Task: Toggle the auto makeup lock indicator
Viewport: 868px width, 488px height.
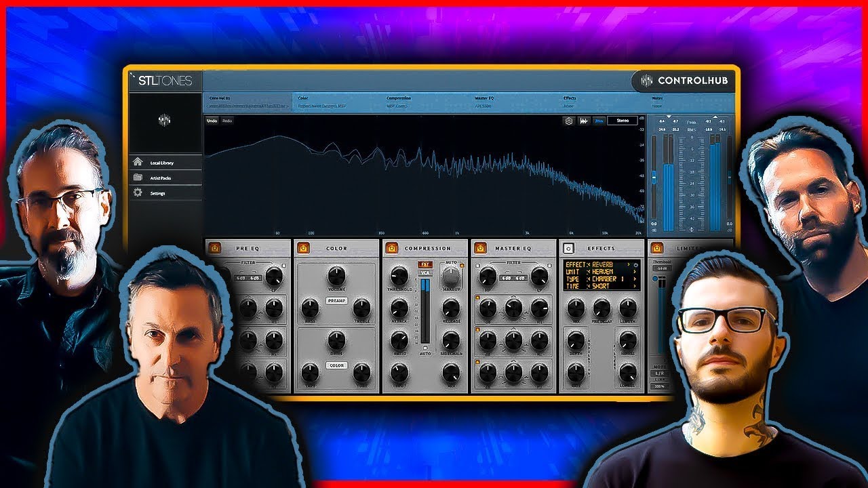Action: click(x=462, y=265)
